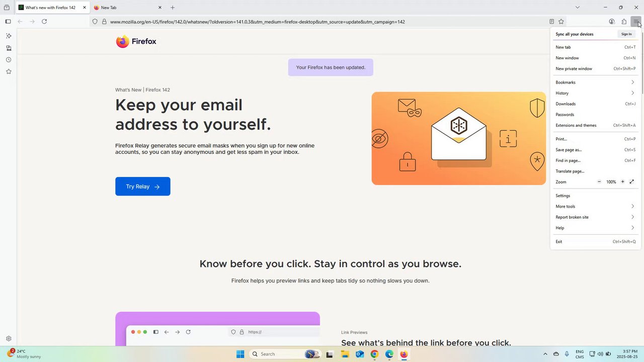This screenshot has width=644, height=362.
Task: Expand the Report broken site submenu
Action: click(595, 217)
